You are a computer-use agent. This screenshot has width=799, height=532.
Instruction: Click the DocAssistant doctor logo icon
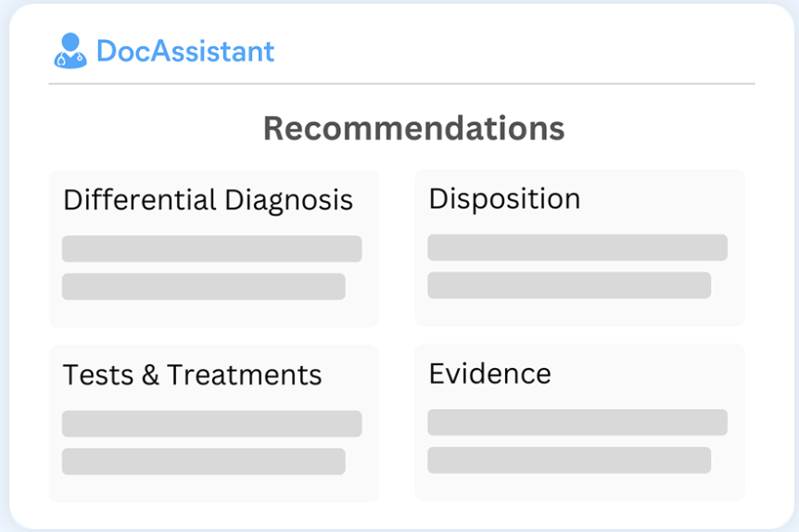[70, 51]
